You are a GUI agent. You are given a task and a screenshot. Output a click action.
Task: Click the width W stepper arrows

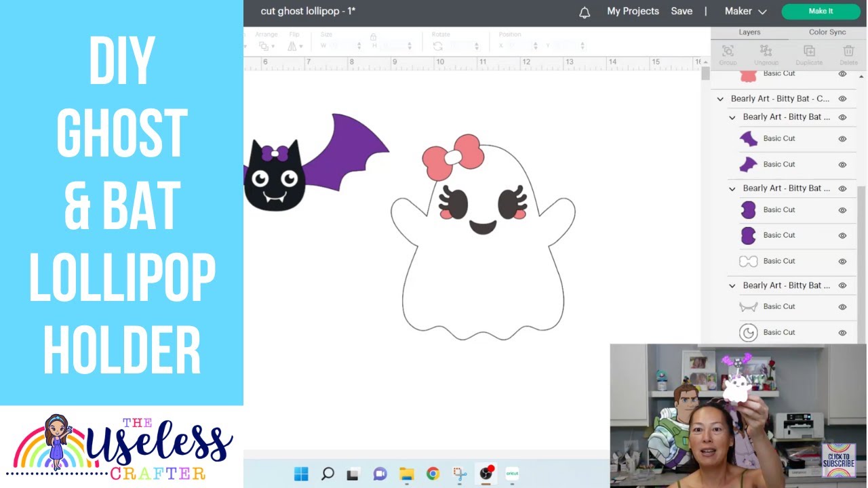(x=359, y=46)
